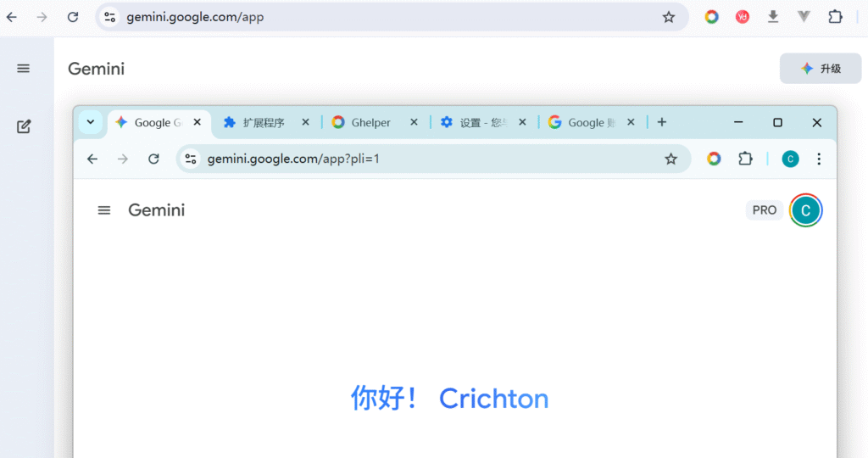Close the Google account tab

[631, 122]
